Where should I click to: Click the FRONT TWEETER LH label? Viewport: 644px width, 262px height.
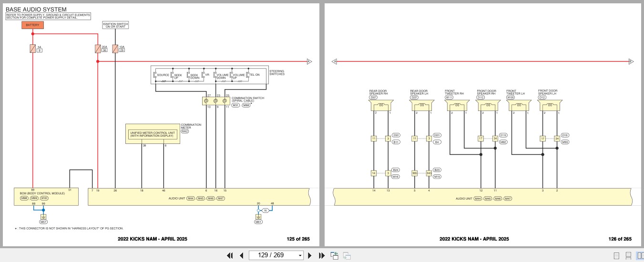515,92
